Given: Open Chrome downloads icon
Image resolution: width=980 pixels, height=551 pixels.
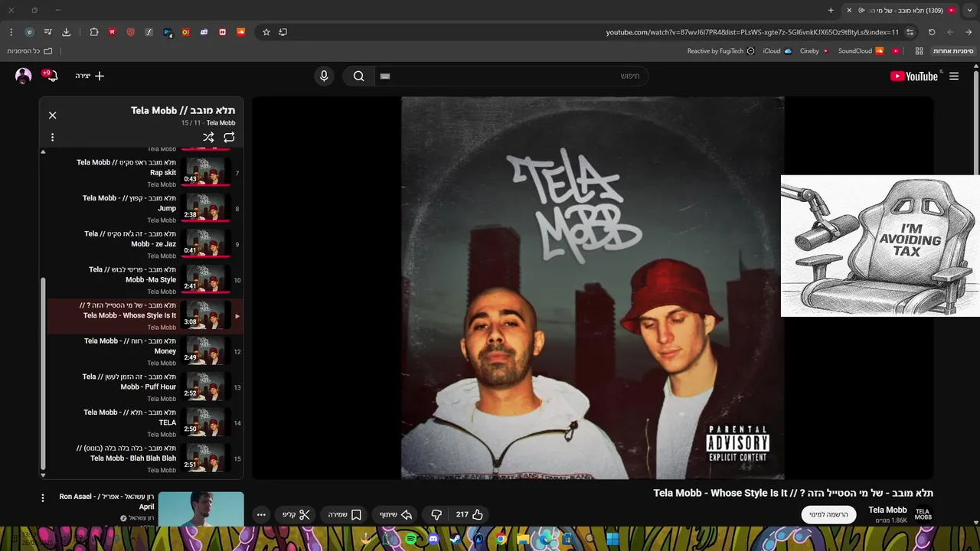Looking at the screenshot, I should point(66,32).
